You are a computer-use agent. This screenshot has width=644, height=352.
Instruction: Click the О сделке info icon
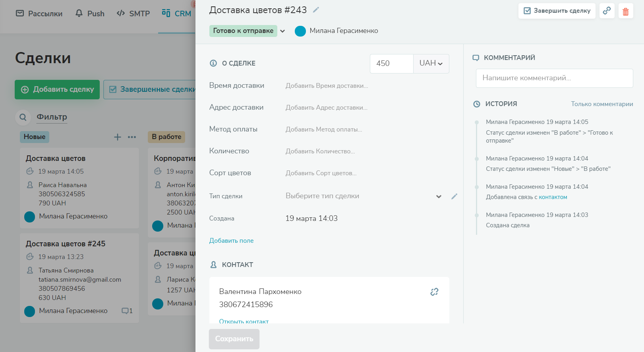point(213,63)
